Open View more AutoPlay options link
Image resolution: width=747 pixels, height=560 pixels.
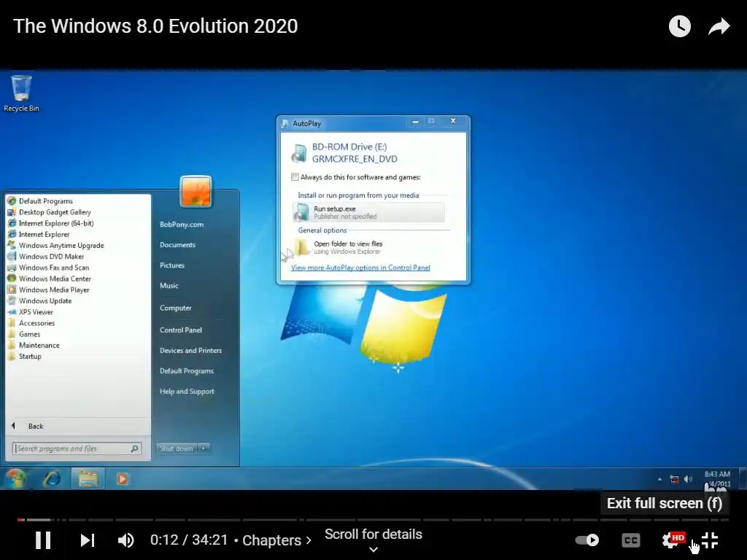[x=360, y=268]
